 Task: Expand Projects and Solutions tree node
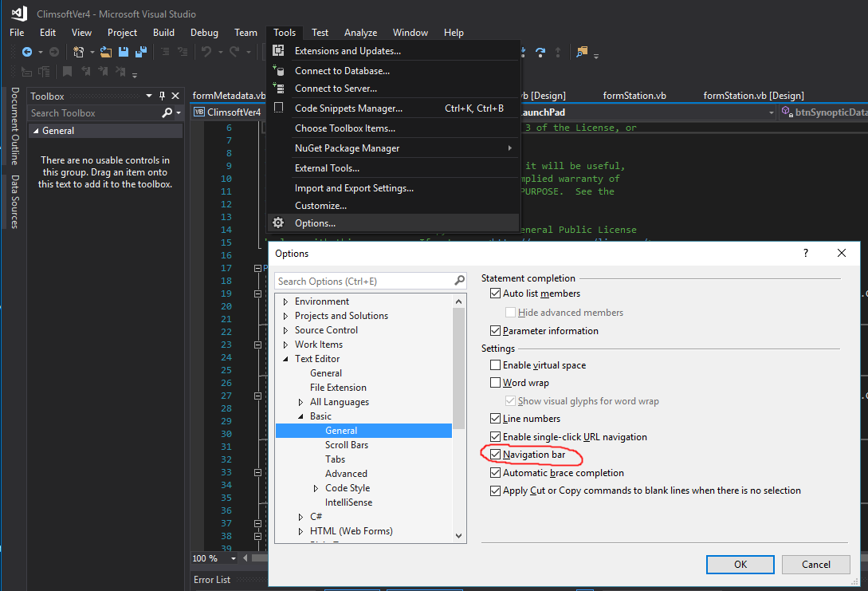285,316
